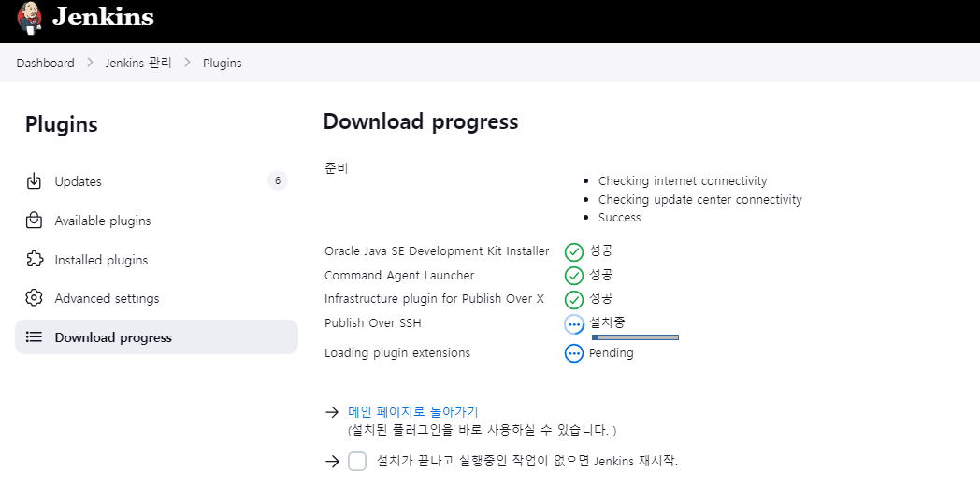The image size is (980, 500).
Task: Click the Oracle Java SE Development Kit Installer text
Action: [x=437, y=251]
